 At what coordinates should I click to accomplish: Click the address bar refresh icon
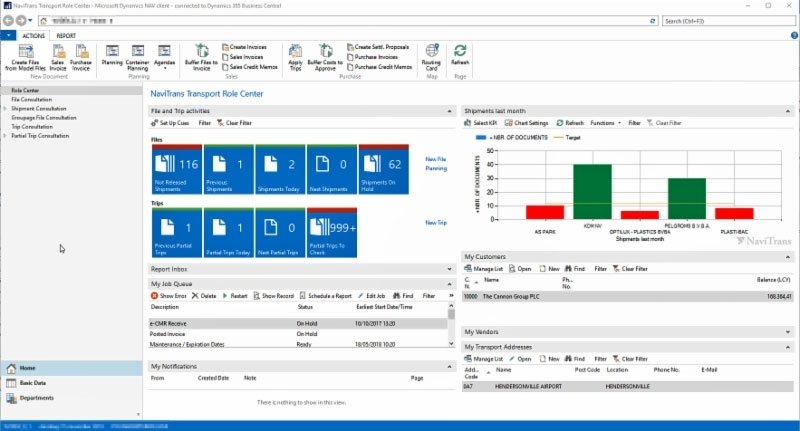click(x=653, y=21)
